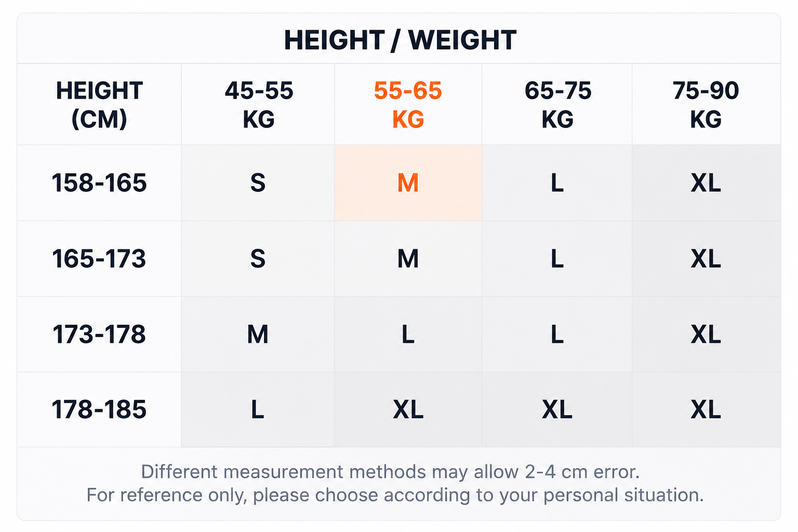798x532 pixels.
Task: Select S cell in 158-165 row
Action: (258, 183)
